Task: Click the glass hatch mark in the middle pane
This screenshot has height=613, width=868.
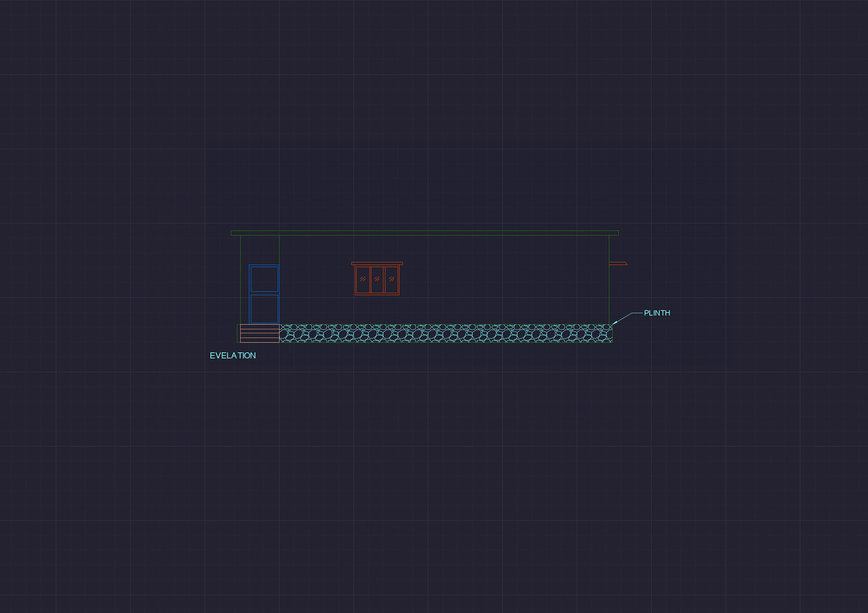Action: pyautogui.click(x=377, y=279)
